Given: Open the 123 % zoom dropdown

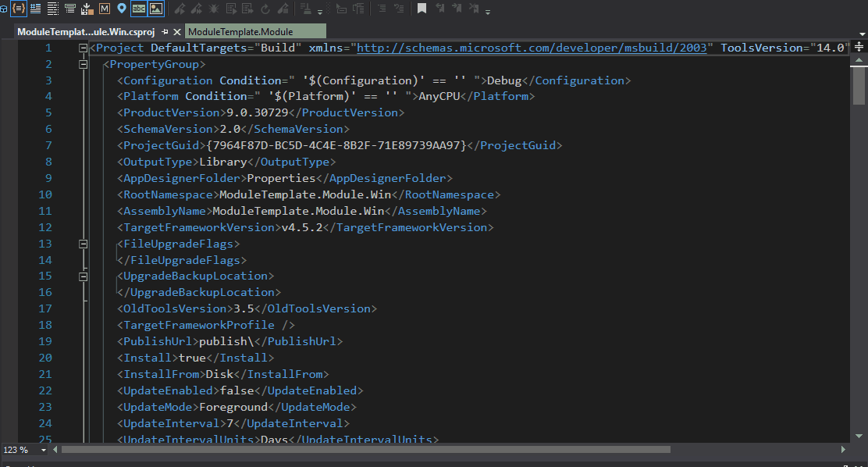Looking at the screenshot, I should click(44, 450).
